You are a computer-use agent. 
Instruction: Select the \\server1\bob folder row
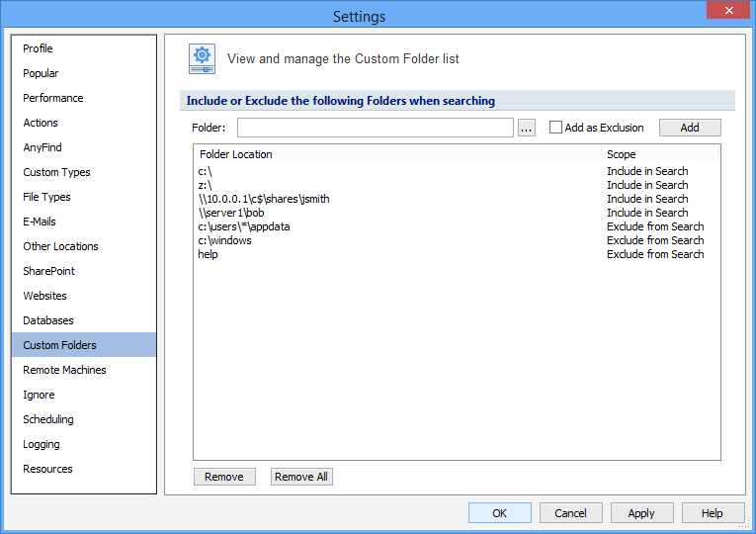point(231,213)
